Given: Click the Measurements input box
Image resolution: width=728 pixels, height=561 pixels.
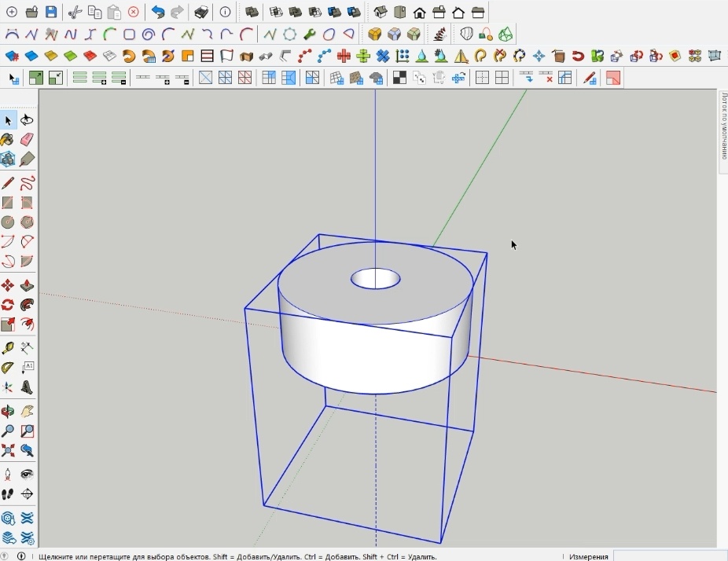Looking at the screenshot, I should [671, 556].
